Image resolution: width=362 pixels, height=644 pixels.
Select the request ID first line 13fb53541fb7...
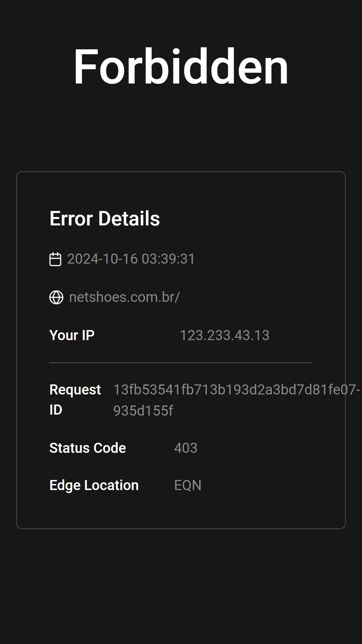(237, 390)
